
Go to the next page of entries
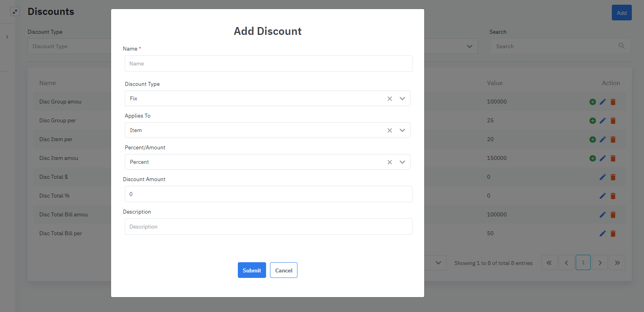600,263
